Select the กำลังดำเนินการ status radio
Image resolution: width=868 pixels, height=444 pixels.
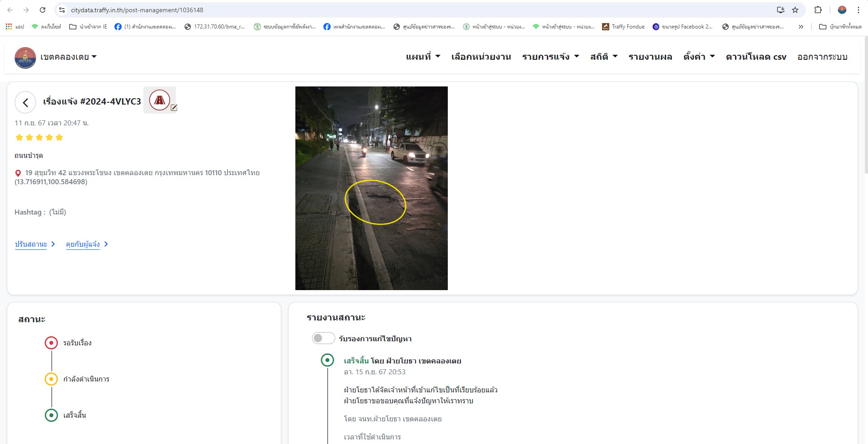click(x=51, y=379)
